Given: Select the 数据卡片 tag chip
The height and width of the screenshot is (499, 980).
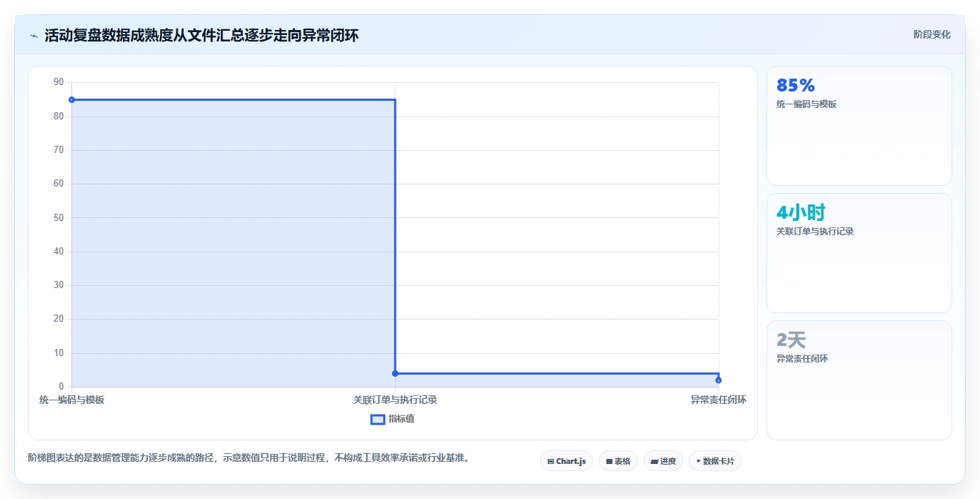Looking at the screenshot, I should click(x=715, y=461).
